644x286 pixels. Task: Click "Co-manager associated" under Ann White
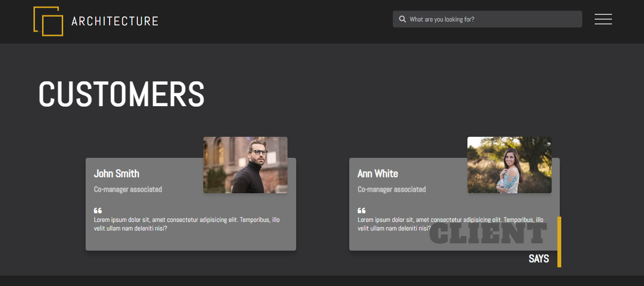click(x=391, y=189)
